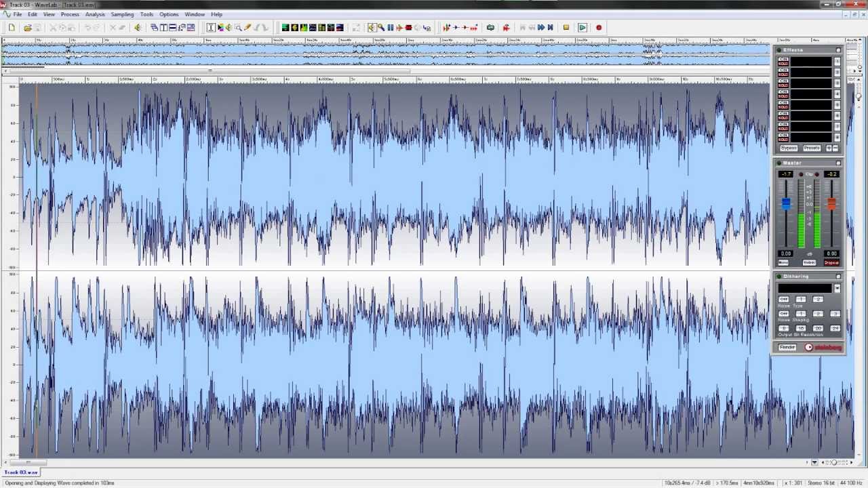Screen dimensions: 868x488
Task: Select the magnifier zoom tool beside the pencil
Action: [x=238, y=28]
